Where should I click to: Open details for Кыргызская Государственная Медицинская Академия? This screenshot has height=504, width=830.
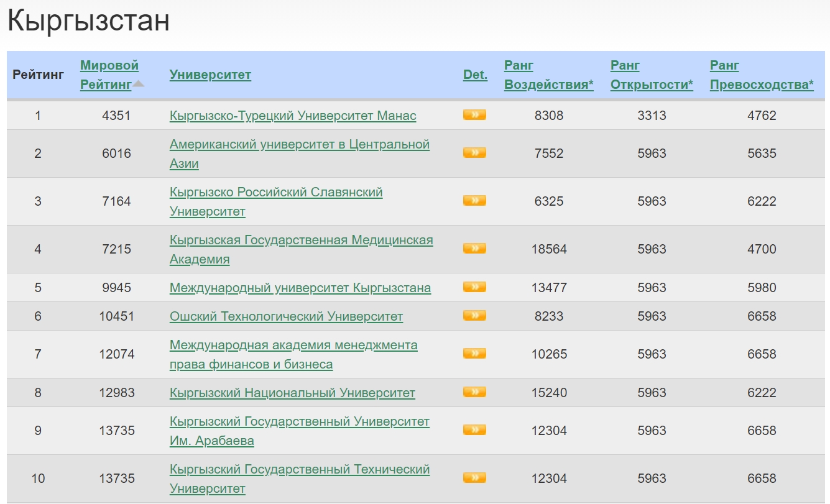tap(474, 248)
